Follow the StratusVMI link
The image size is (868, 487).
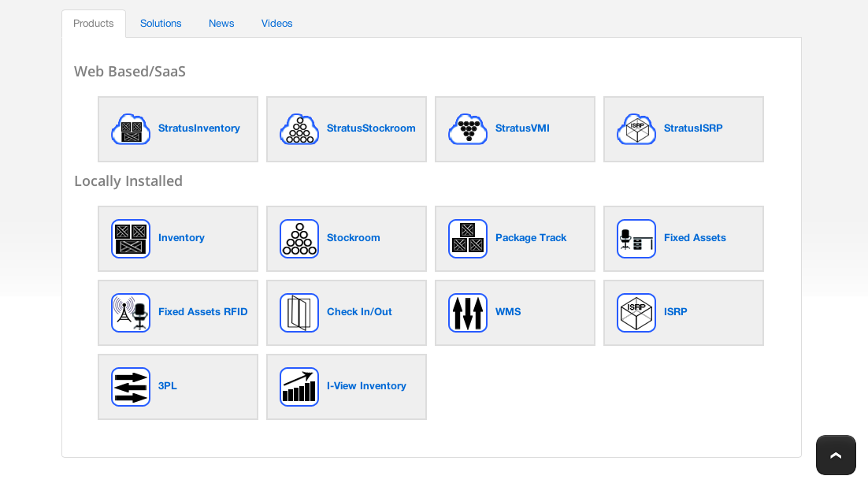click(x=522, y=128)
